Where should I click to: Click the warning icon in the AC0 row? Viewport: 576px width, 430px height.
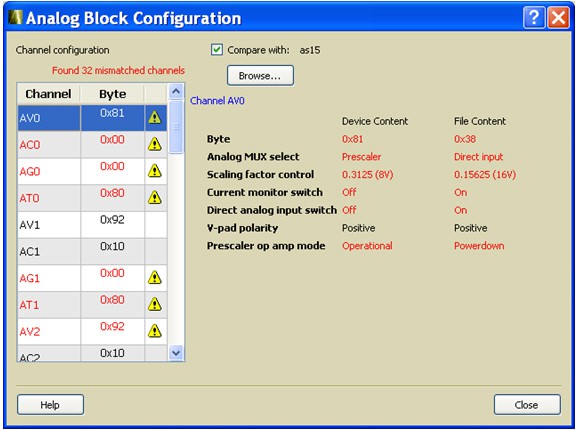point(155,144)
